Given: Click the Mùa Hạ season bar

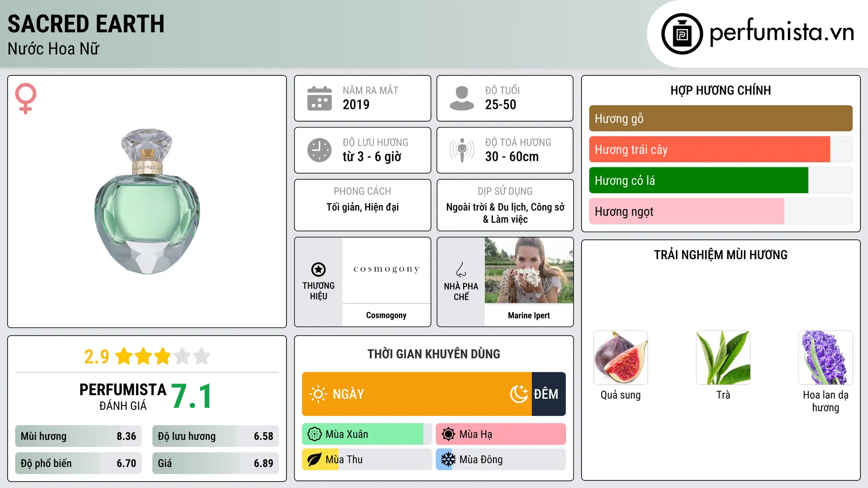Looking at the screenshot, I should pyautogui.click(x=501, y=434).
